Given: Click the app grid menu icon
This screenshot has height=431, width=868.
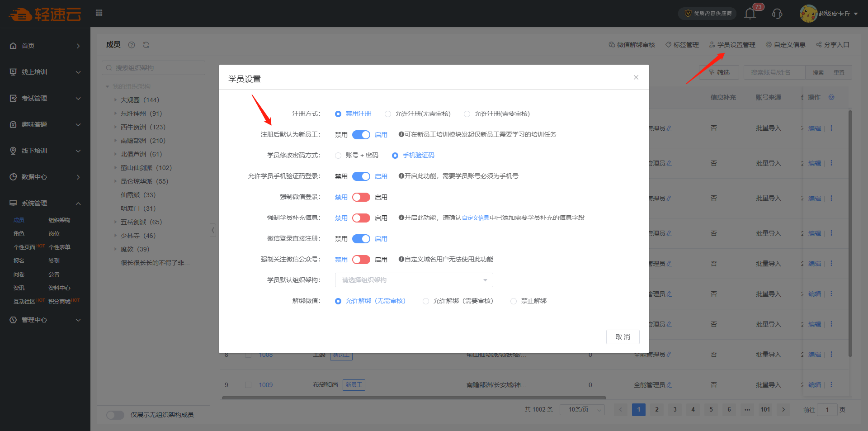Looking at the screenshot, I should [x=99, y=13].
